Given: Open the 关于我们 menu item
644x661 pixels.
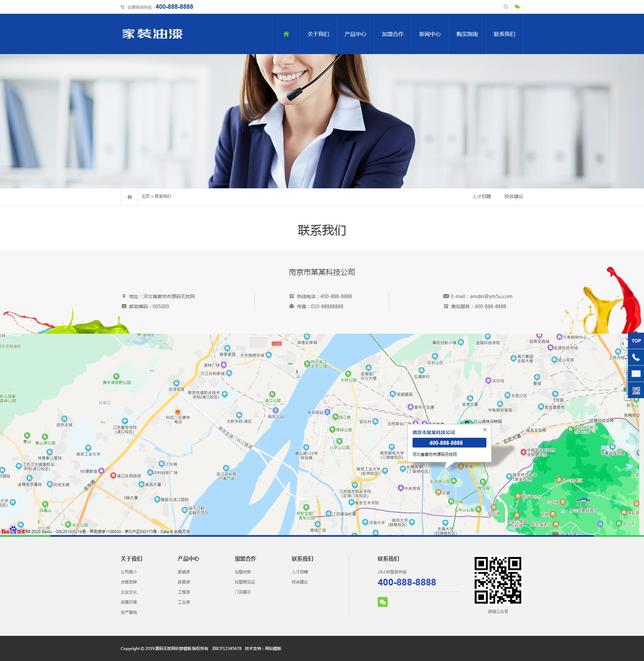Looking at the screenshot, I should coord(318,34).
